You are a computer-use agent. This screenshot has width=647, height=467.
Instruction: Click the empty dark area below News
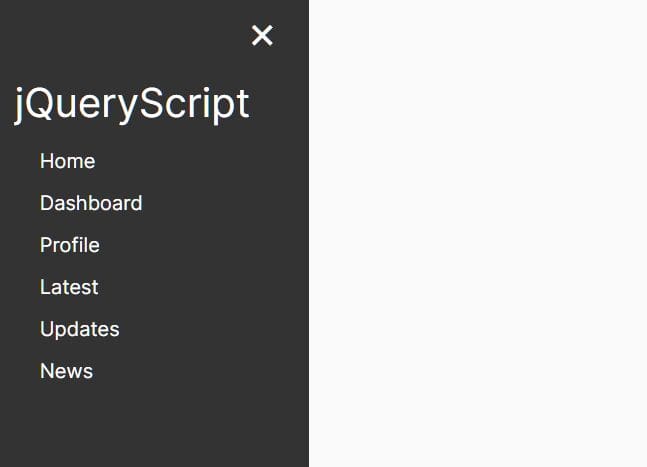coord(154,425)
